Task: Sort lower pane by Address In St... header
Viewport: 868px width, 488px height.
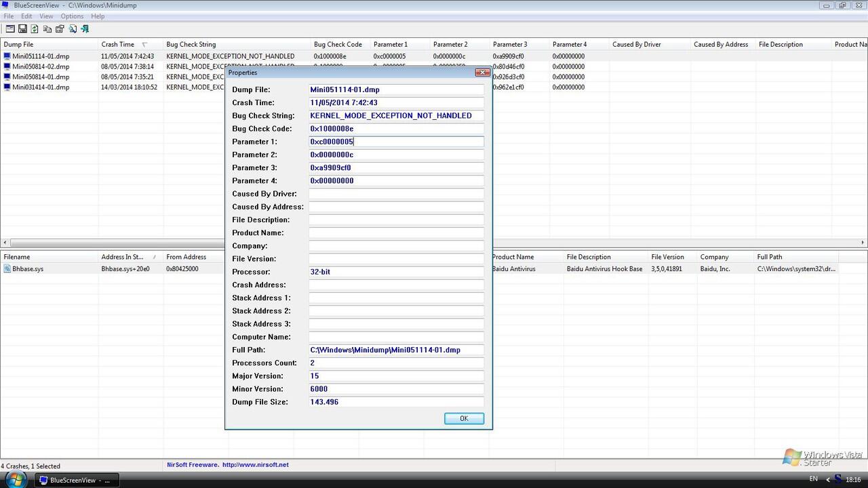Action: coord(130,257)
